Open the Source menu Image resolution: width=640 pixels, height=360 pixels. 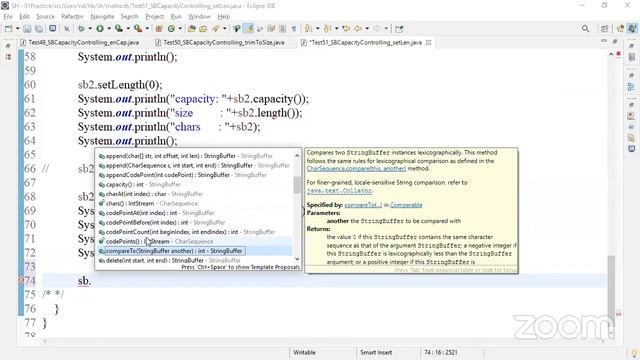click(x=45, y=16)
